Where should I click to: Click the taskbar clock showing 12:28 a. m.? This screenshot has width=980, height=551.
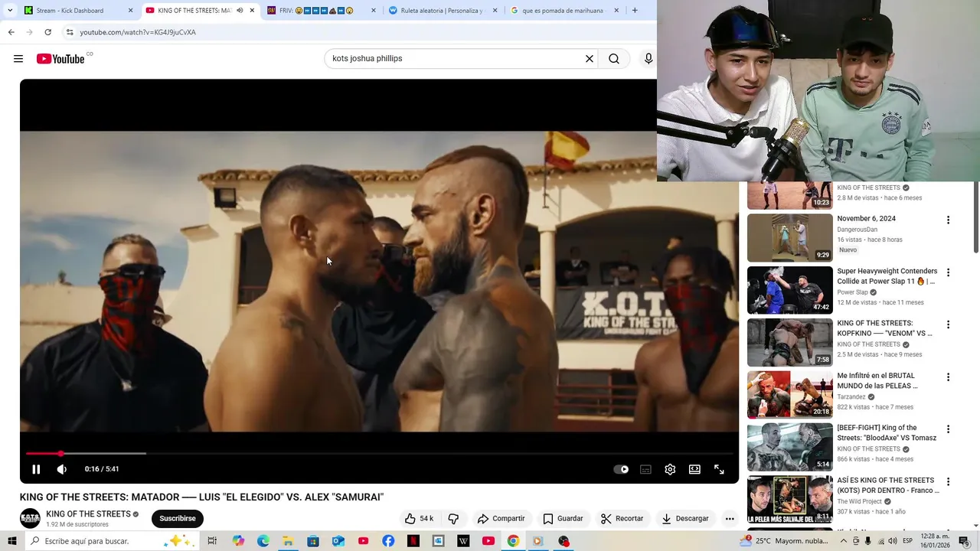936,541
